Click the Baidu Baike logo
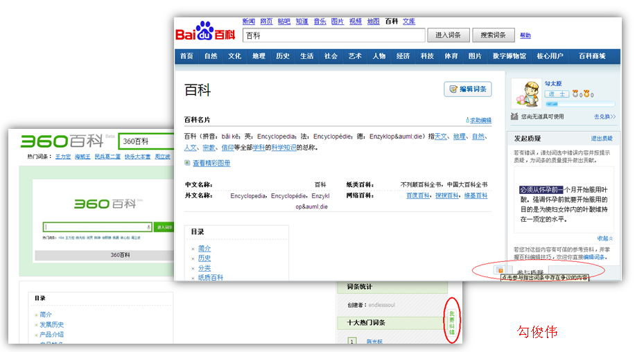This screenshot has width=644, height=352. (205, 30)
